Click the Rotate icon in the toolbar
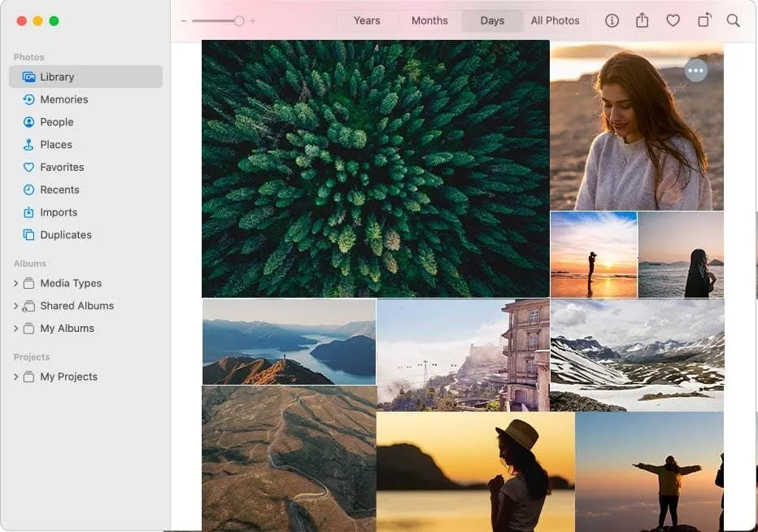The height and width of the screenshot is (532, 758). point(704,21)
